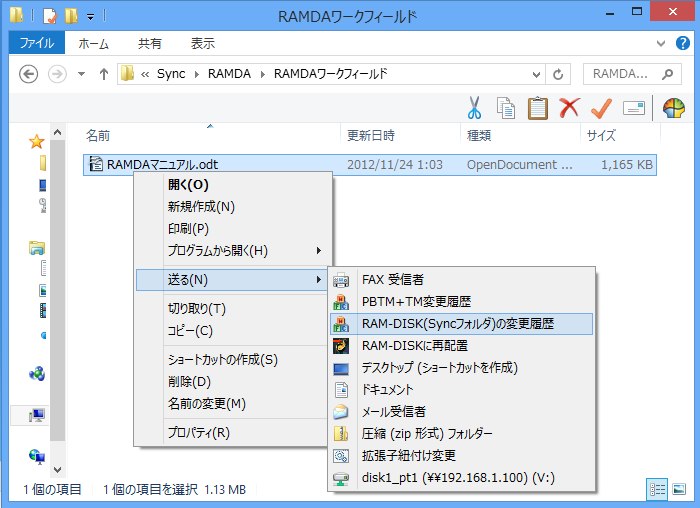Switch to details view layout toggle
Image resolution: width=700 pixels, height=508 pixels.
658,489
